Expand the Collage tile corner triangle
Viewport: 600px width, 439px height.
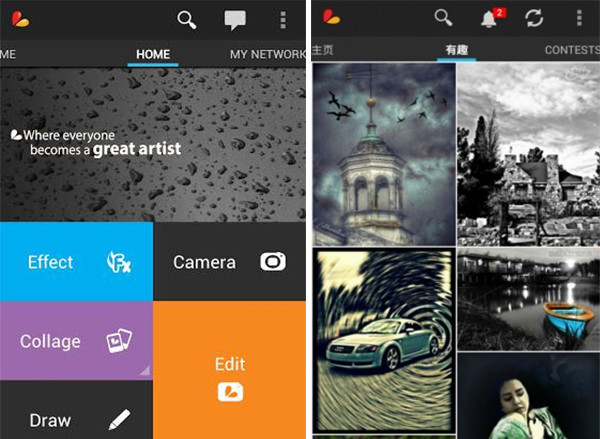coord(145,372)
